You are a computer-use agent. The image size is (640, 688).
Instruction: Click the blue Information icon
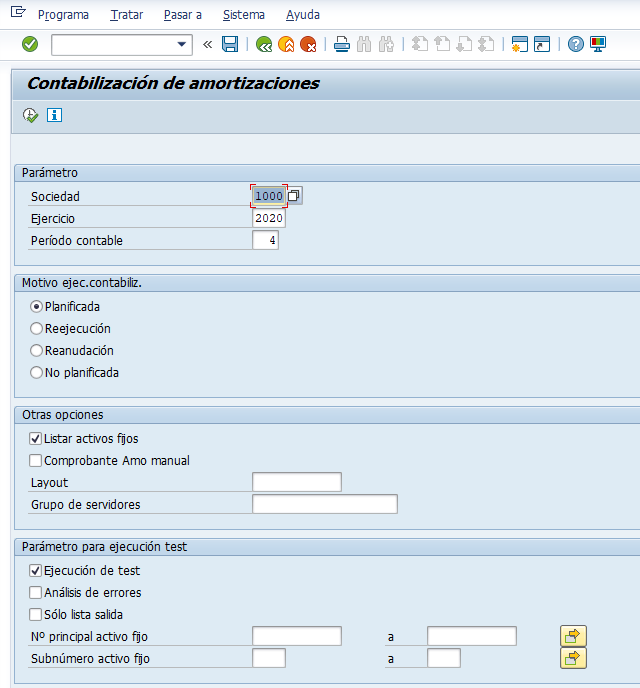[x=54, y=115]
